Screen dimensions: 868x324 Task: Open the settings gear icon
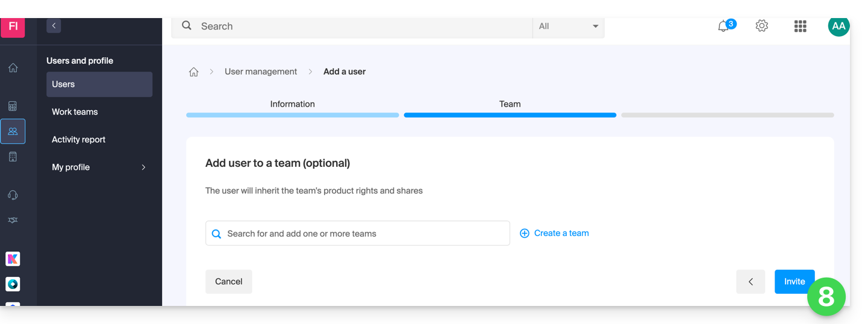point(762,26)
